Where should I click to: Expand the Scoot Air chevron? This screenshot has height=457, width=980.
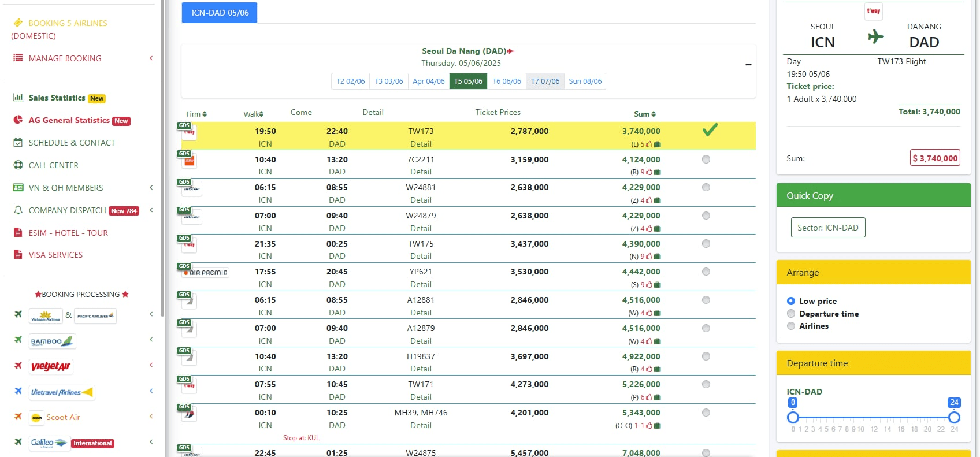(151, 416)
